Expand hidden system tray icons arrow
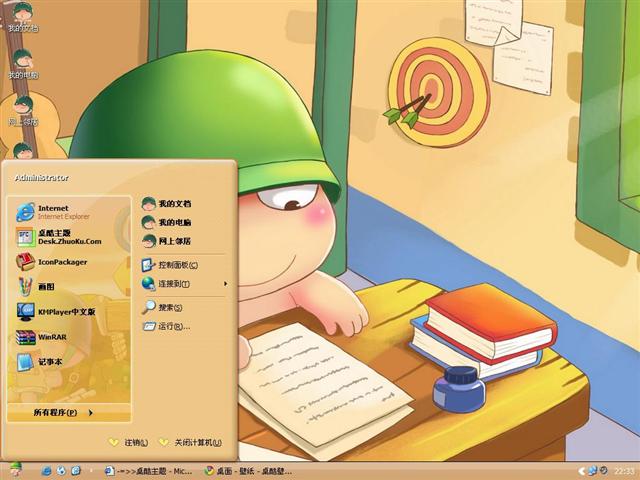The height and width of the screenshot is (480, 640). [x=581, y=471]
